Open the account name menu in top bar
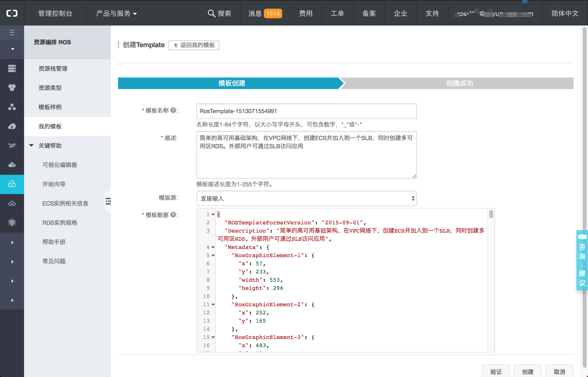The image size is (588, 377). (495, 13)
